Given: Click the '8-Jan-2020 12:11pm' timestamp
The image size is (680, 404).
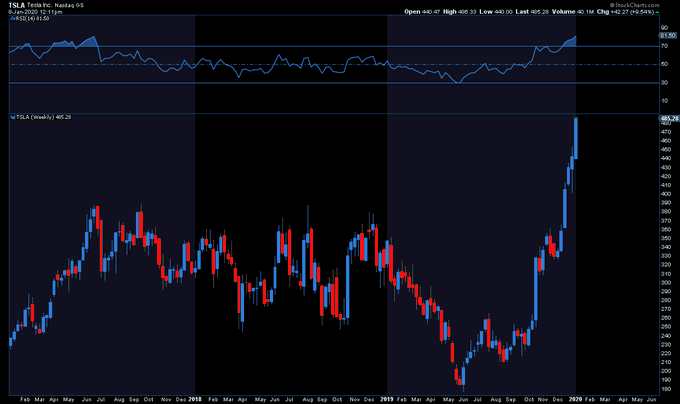Looking at the screenshot, I should 35,12.
